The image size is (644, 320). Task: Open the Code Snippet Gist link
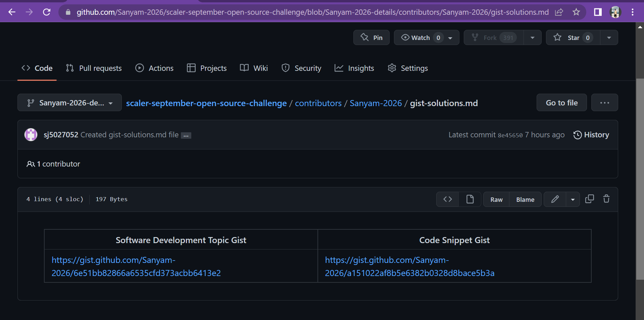coord(409,266)
